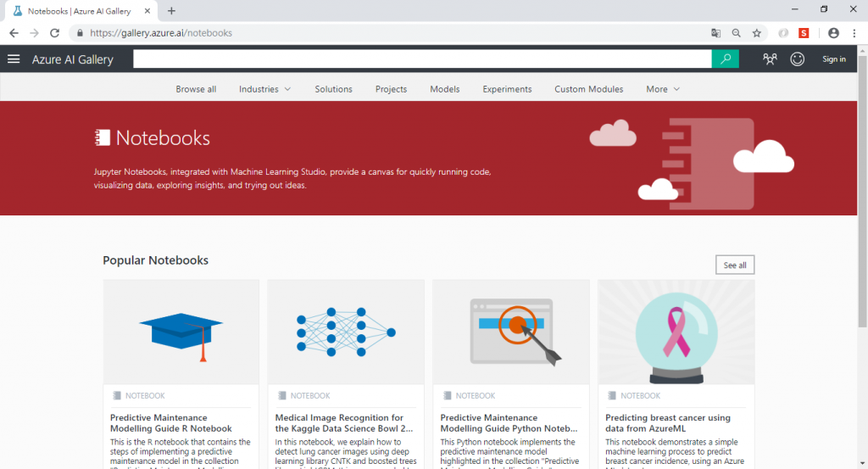
Task: Expand the Industries dropdown
Action: tap(264, 89)
